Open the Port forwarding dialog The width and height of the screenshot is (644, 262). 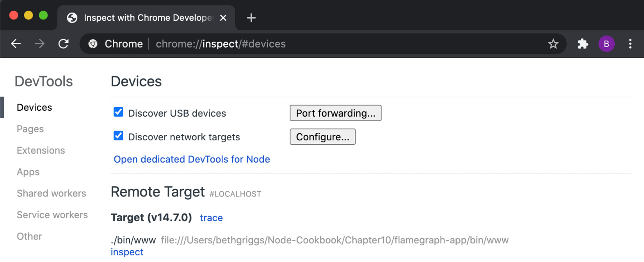click(336, 113)
